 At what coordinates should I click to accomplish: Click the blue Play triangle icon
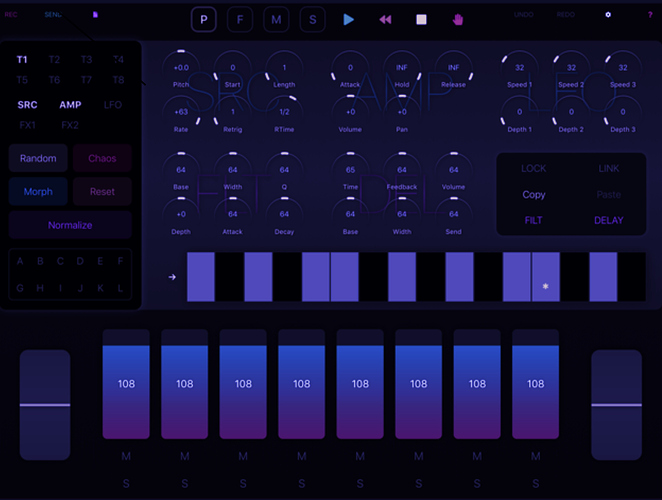(x=348, y=19)
